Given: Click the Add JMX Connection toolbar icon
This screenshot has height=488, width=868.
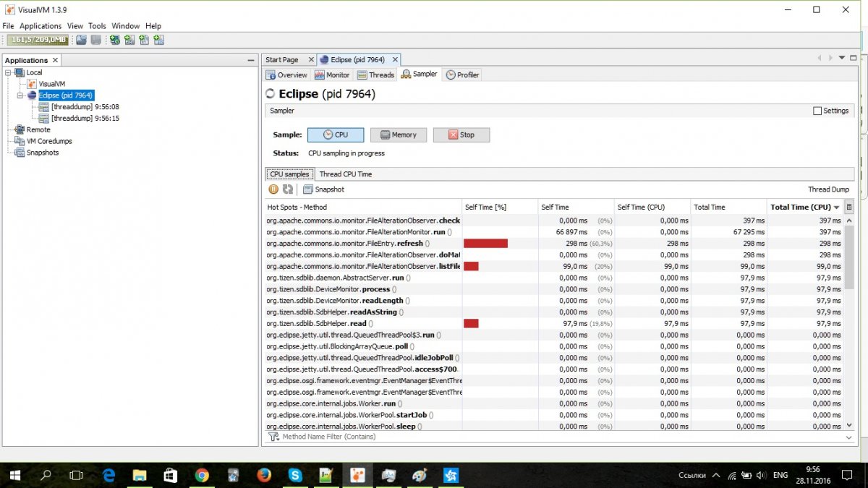Looking at the screenshot, I should [x=115, y=40].
